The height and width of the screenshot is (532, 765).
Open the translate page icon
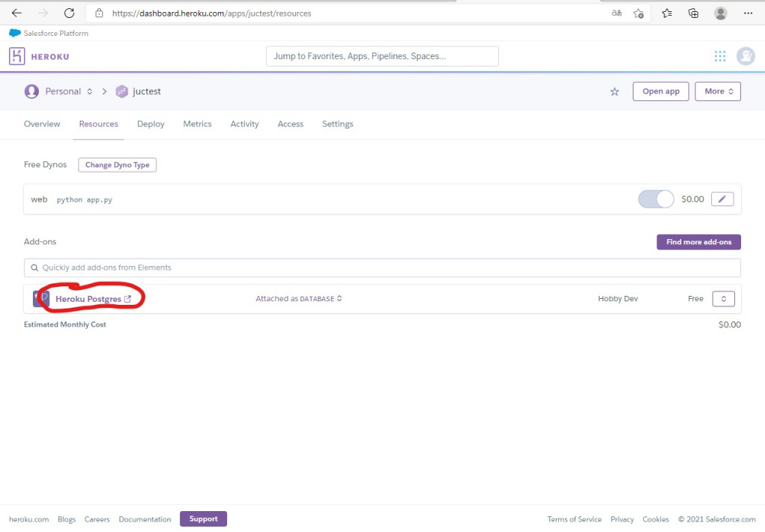(x=616, y=13)
